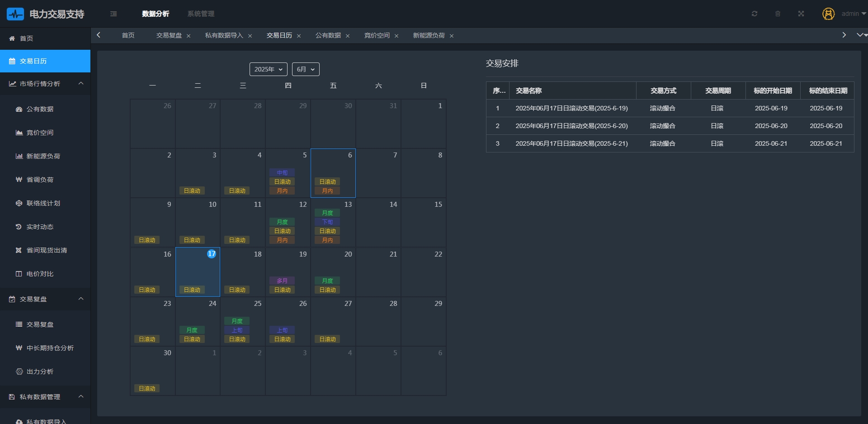Select the 2025-6-20 rolling trade row name
Viewport: 868px width, 424px height.
(571, 126)
